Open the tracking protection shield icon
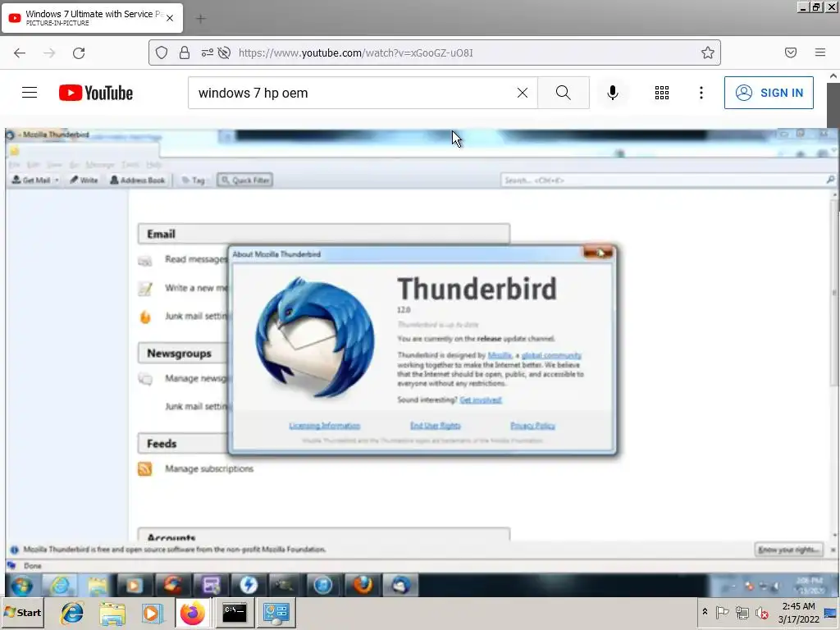The height and width of the screenshot is (630, 840). tap(162, 52)
